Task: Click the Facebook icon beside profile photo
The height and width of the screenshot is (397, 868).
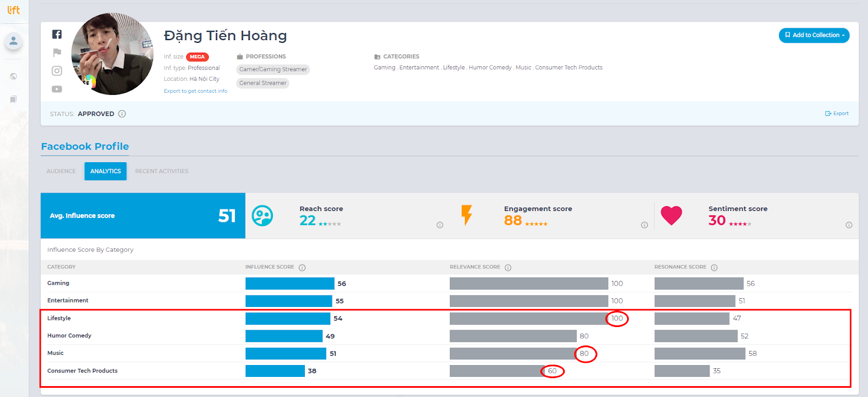Action: (x=57, y=34)
